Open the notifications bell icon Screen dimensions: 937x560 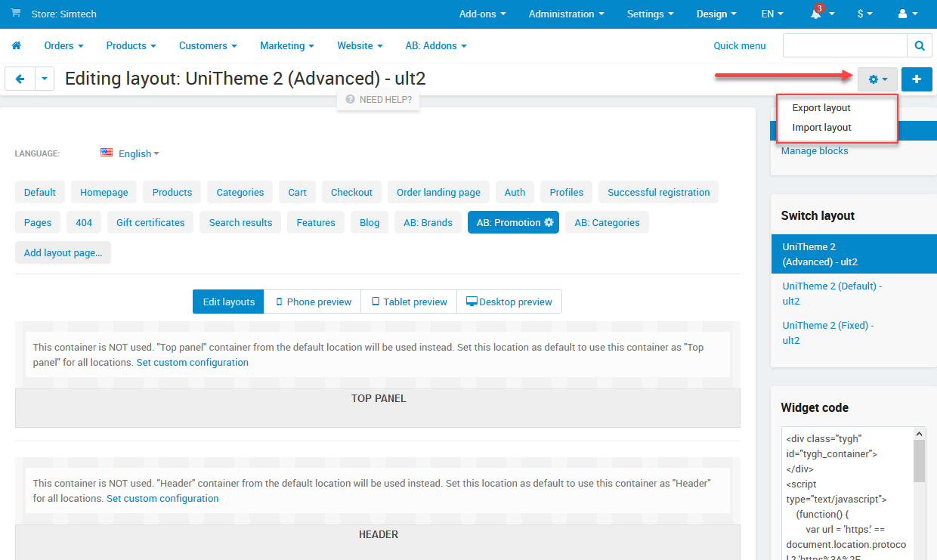[x=816, y=14]
